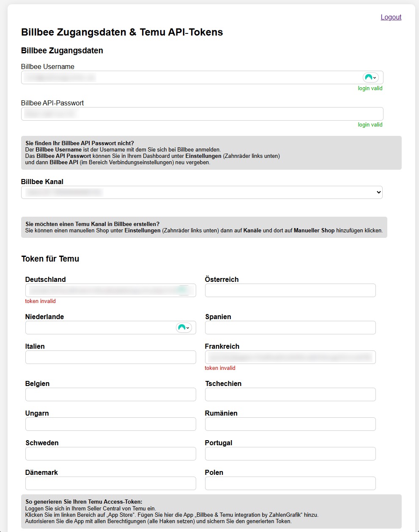Focus the Billbee API-Passwort input
This screenshot has height=532, width=419.
pyautogui.click(x=202, y=114)
